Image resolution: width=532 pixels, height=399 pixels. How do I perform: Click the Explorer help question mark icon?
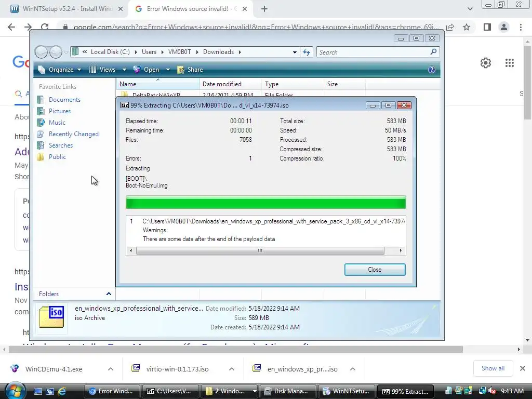pos(432,70)
